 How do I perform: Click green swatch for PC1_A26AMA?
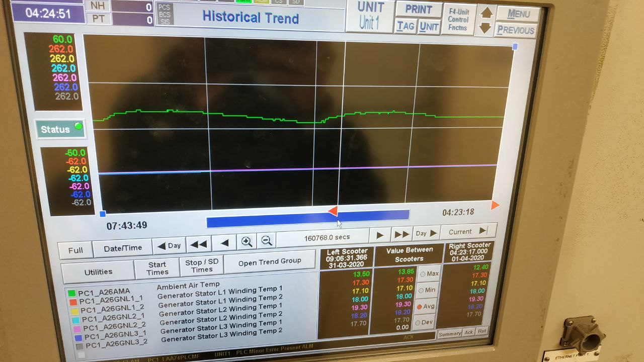coord(71,293)
